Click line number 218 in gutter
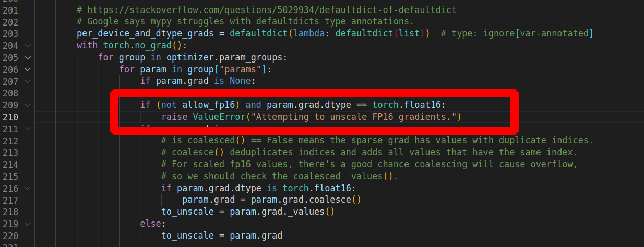This screenshot has width=644, height=247. click(x=10, y=212)
